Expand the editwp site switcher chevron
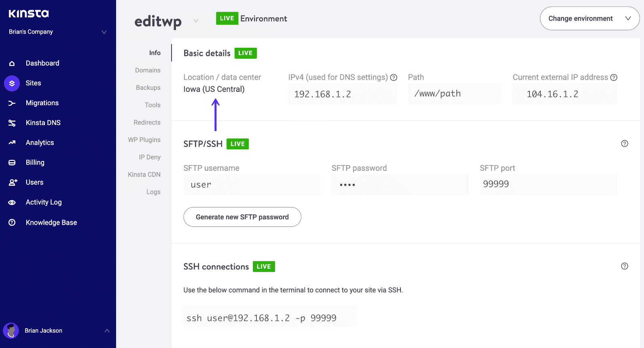 [196, 21]
